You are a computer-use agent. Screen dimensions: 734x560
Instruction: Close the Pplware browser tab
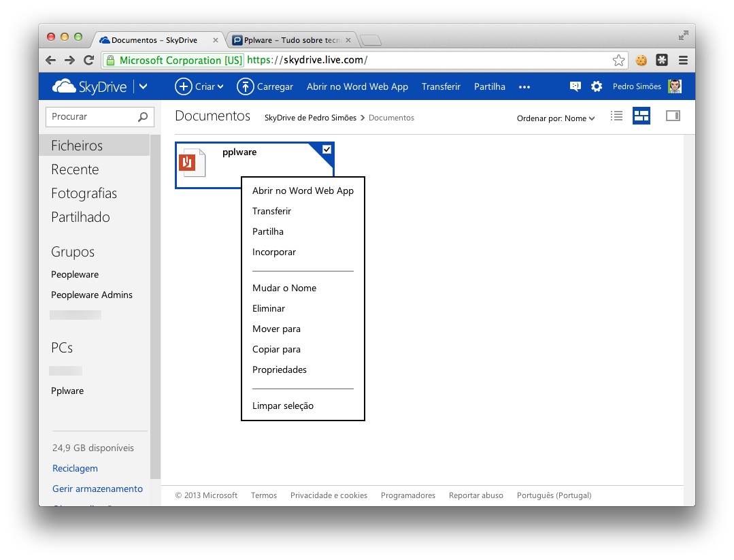pos(348,40)
